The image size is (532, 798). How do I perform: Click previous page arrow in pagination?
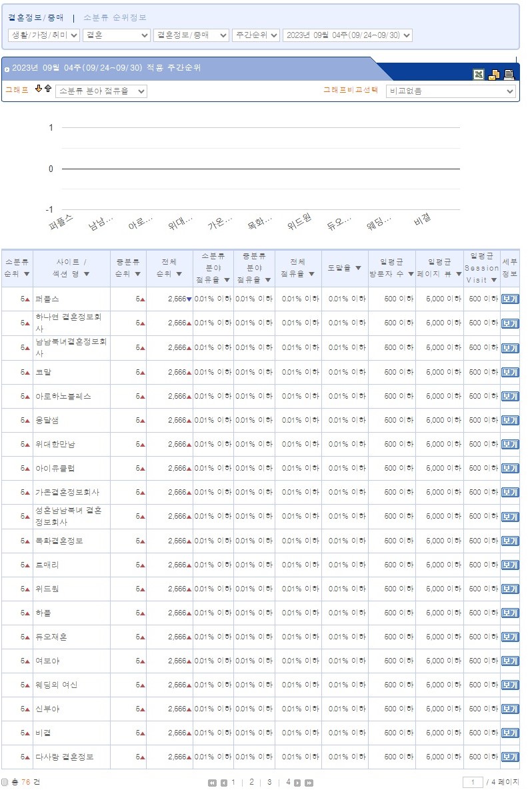pyautogui.click(x=224, y=783)
